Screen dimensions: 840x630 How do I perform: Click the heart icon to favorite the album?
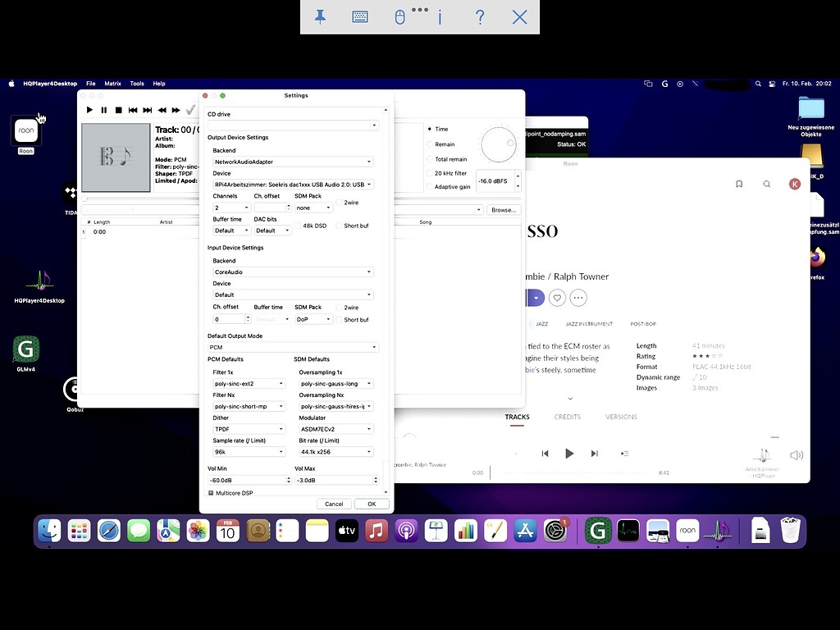coord(558,298)
